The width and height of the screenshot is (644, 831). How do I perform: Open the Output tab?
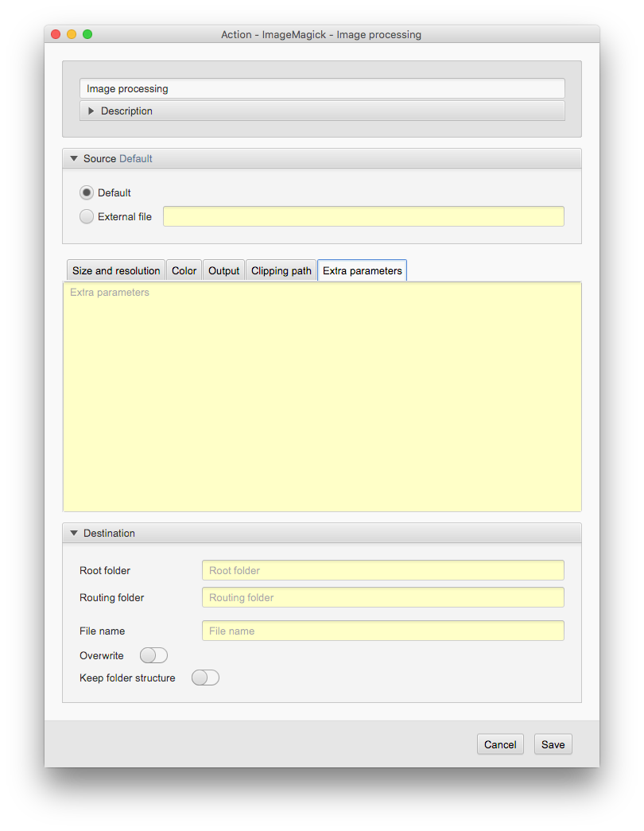click(x=223, y=270)
